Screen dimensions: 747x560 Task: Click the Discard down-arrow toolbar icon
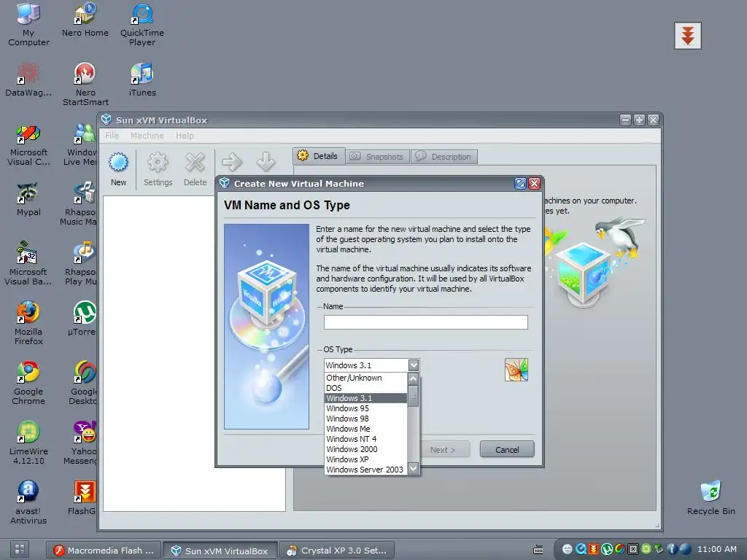pos(266,162)
